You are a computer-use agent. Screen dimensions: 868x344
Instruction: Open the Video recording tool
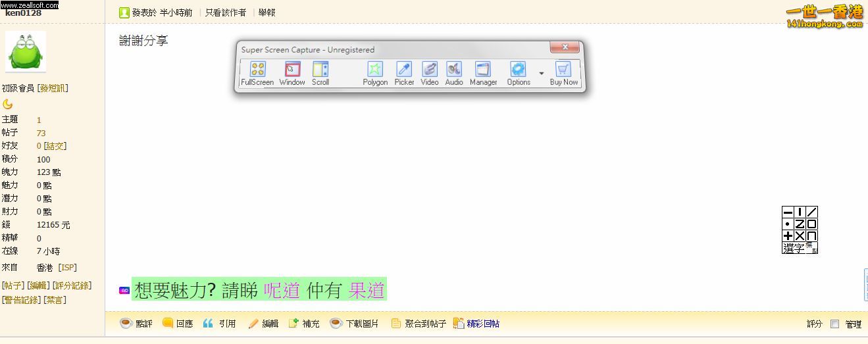pos(429,73)
